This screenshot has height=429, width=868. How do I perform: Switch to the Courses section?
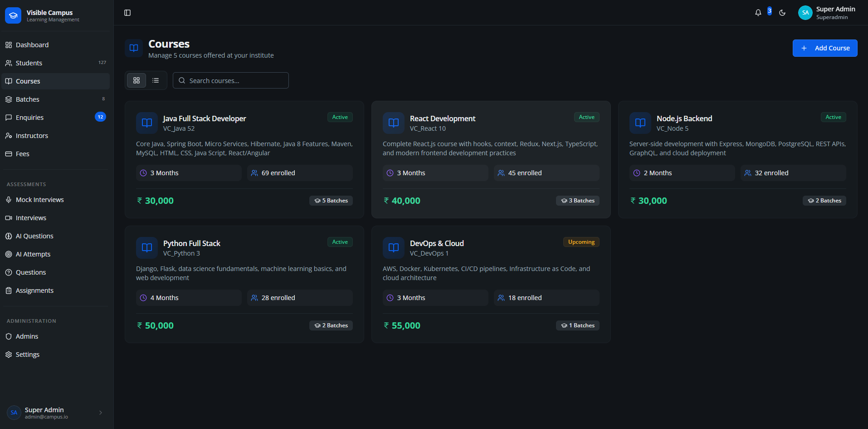tap(27, 81)
